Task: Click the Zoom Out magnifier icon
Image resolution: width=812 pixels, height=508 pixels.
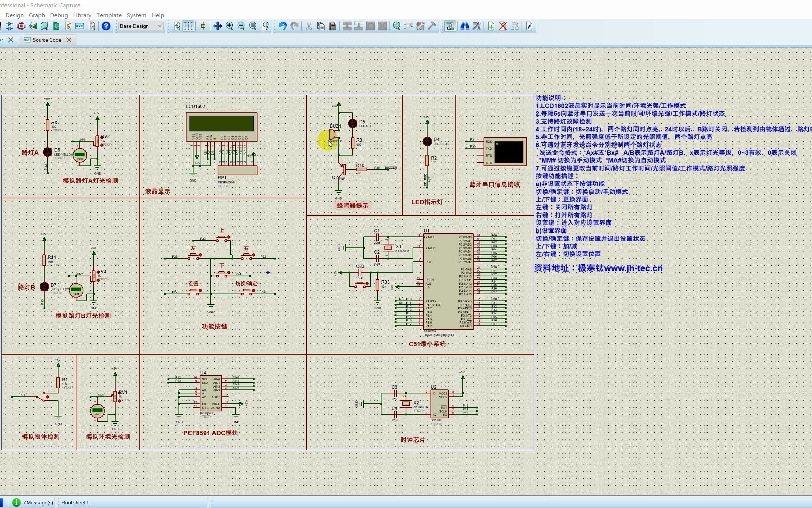Action: (x=241, y=26)
